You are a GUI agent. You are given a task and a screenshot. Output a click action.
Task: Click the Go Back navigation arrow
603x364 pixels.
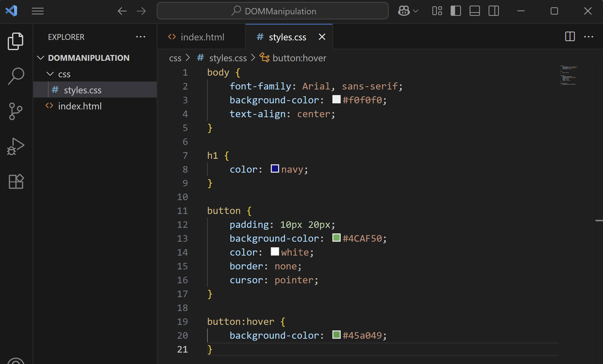pyautogui.click(x=122, y=11)
